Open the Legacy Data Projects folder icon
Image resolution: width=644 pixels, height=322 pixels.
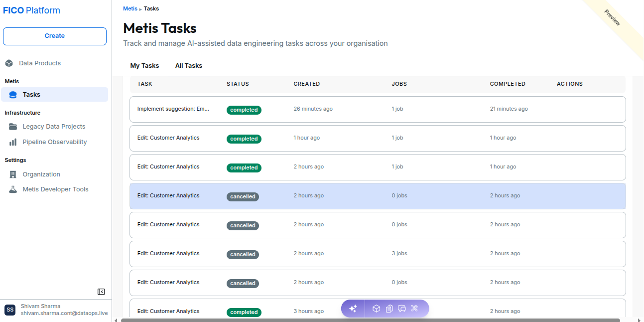coord(13,127)
